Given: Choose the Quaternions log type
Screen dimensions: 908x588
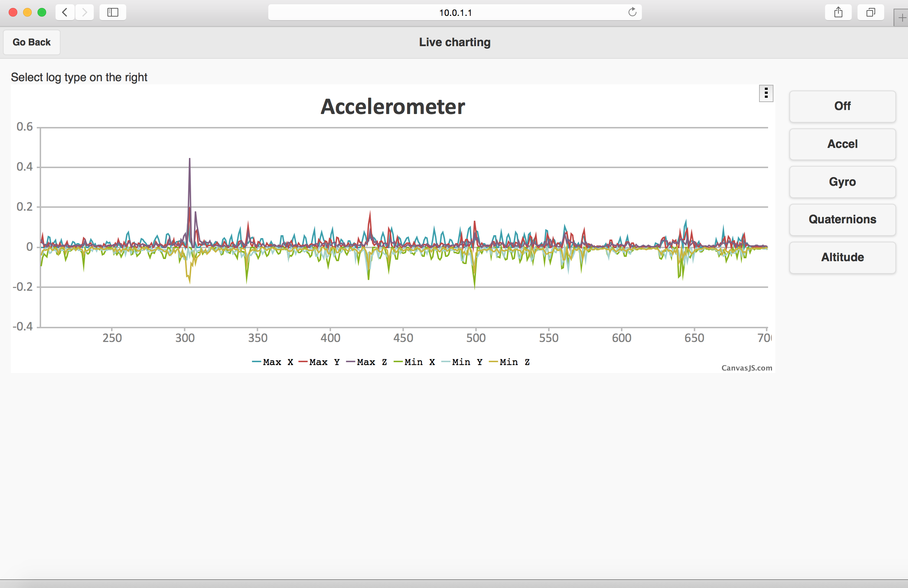Looking at the screenshot, I should (x=842, y=219).
